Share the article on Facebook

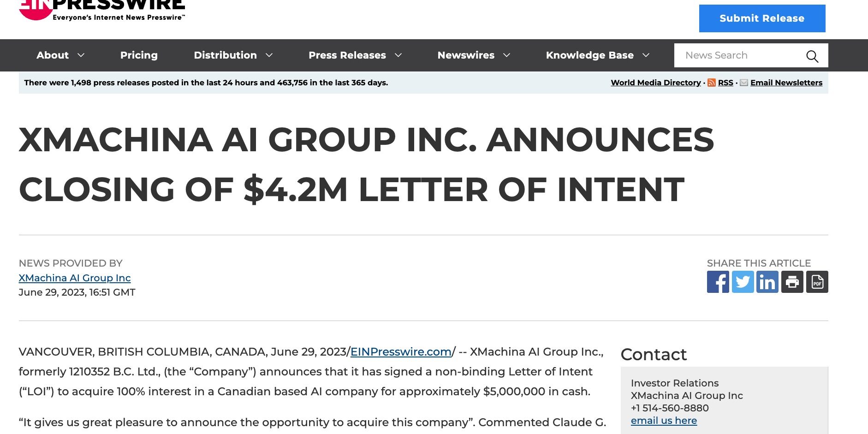pyautogui.click(x=718, y=282)
